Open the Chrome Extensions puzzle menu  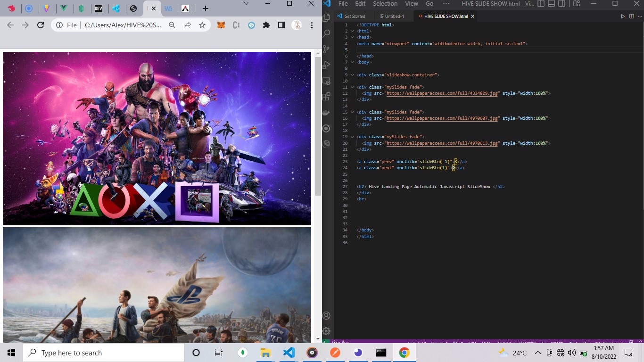pos(266,25)
